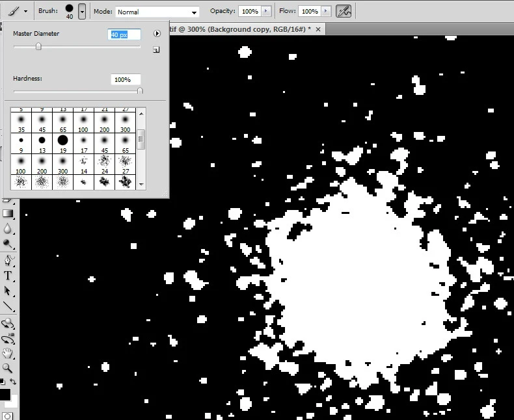Select the Hand tool
The image size is (514, 420).
tap(8, 353)
